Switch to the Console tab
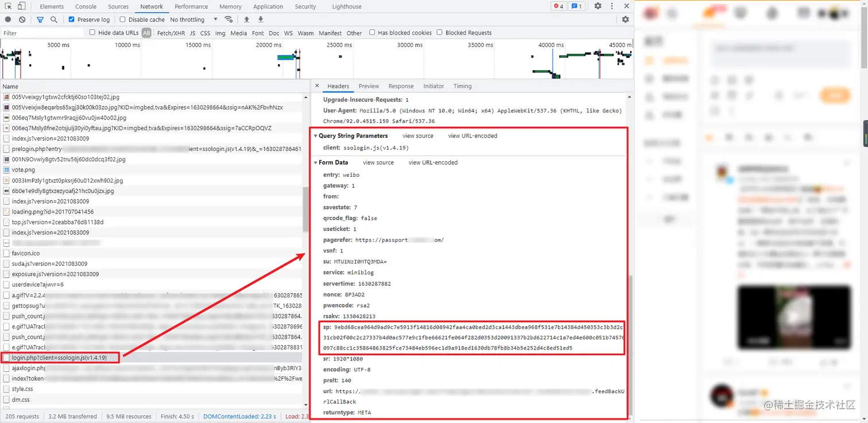Screen dimensions: 868x423 [86, 6]
